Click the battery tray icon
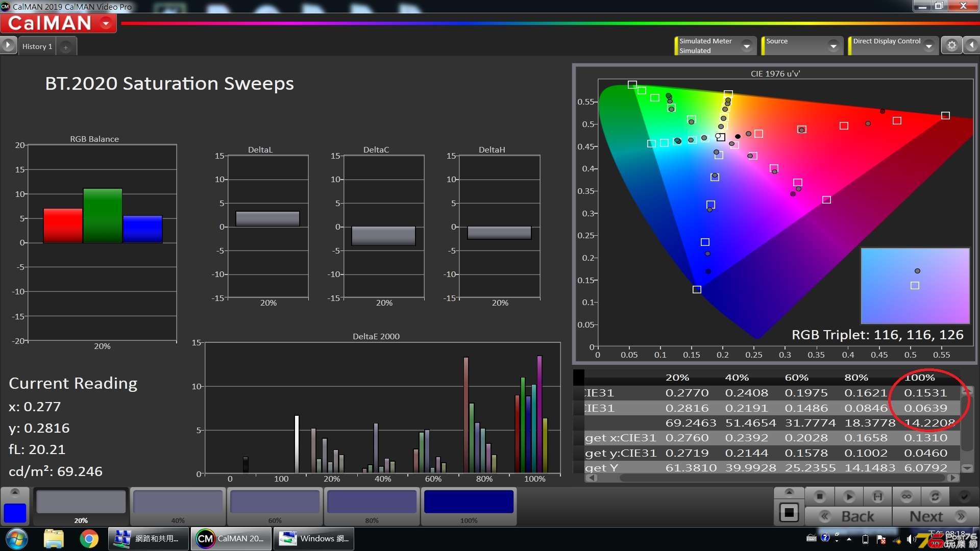980x551 pixels. [865, 539]
